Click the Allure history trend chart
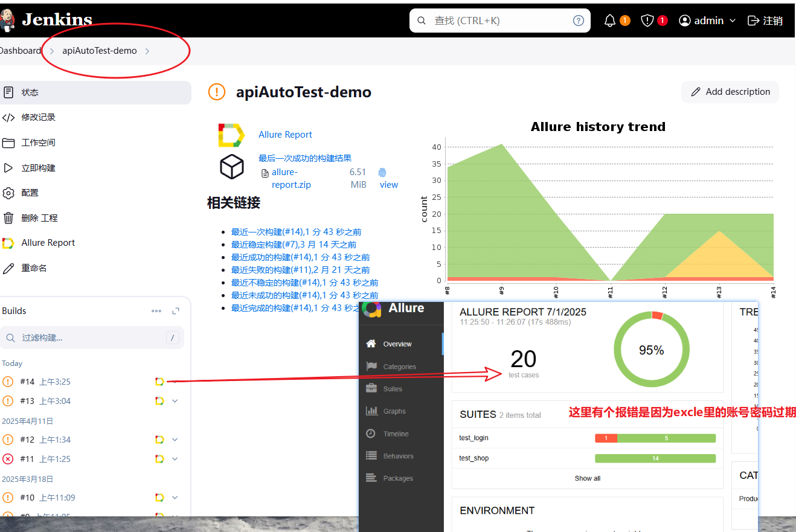The height and width of the screenshot is (532, 796). pyautogui.click(x=598, y=210)
